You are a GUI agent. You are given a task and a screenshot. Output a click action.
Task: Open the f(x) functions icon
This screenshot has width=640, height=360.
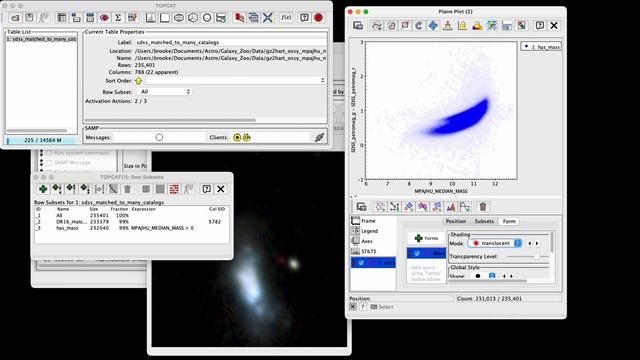coord(286,18)
